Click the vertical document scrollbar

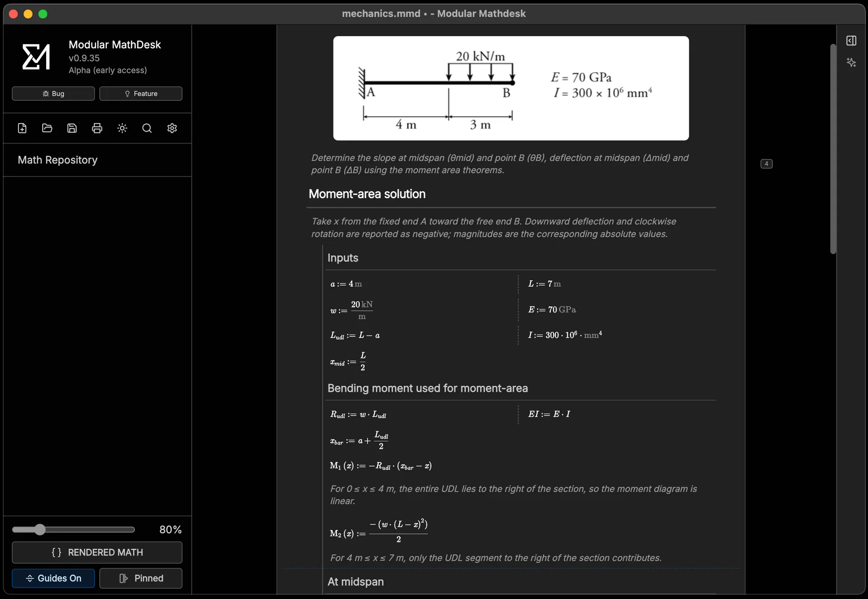(833, 149)
